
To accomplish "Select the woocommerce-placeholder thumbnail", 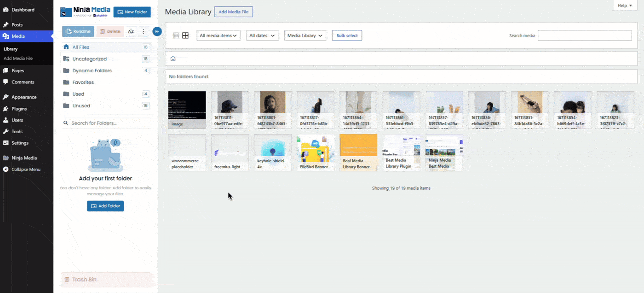I will pyautogui.click(x=187, y=152).
